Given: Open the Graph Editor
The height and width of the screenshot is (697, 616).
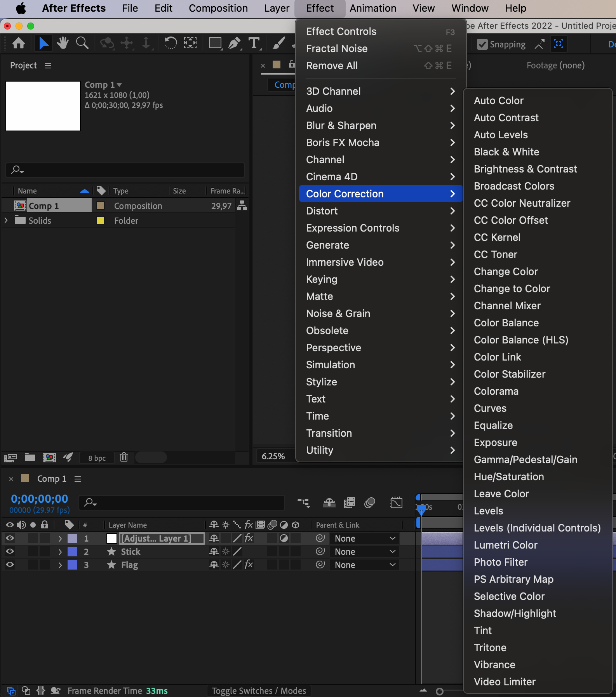Looking at the screenshot, I should (x=396, y=503).
